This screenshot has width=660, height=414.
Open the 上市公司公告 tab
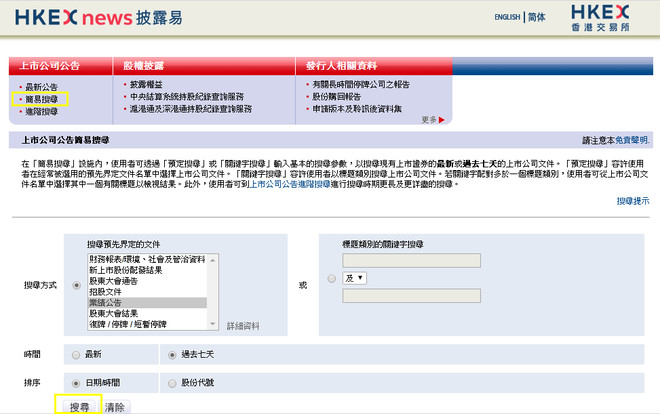[50, 66]
